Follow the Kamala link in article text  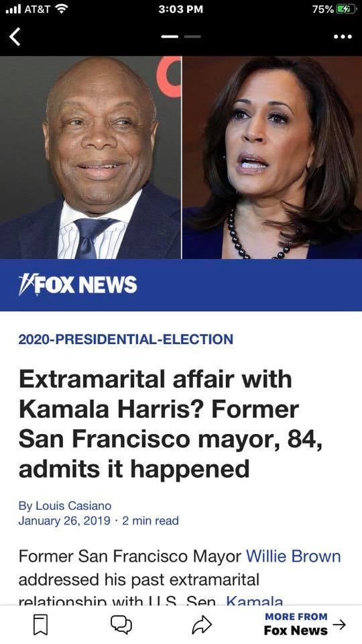255,602
